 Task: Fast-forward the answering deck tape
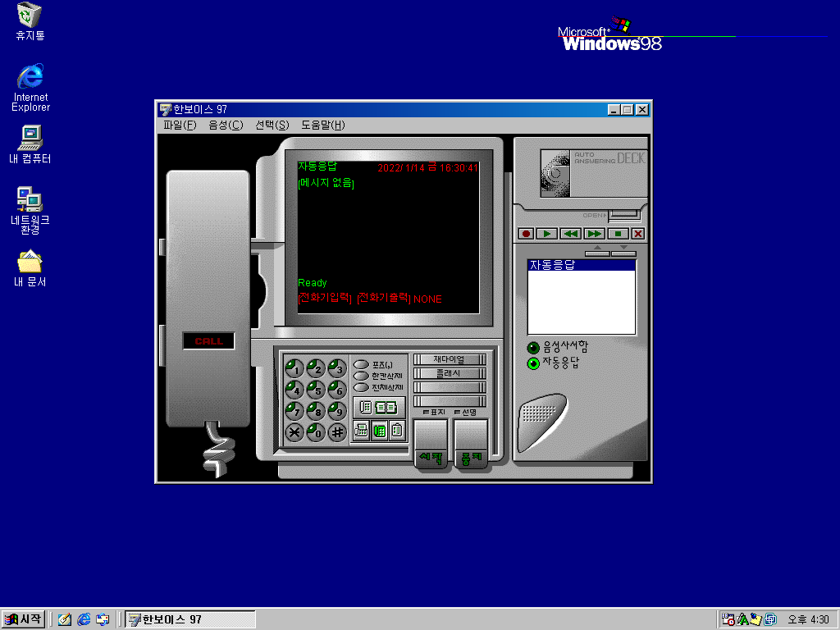(594, 234)
